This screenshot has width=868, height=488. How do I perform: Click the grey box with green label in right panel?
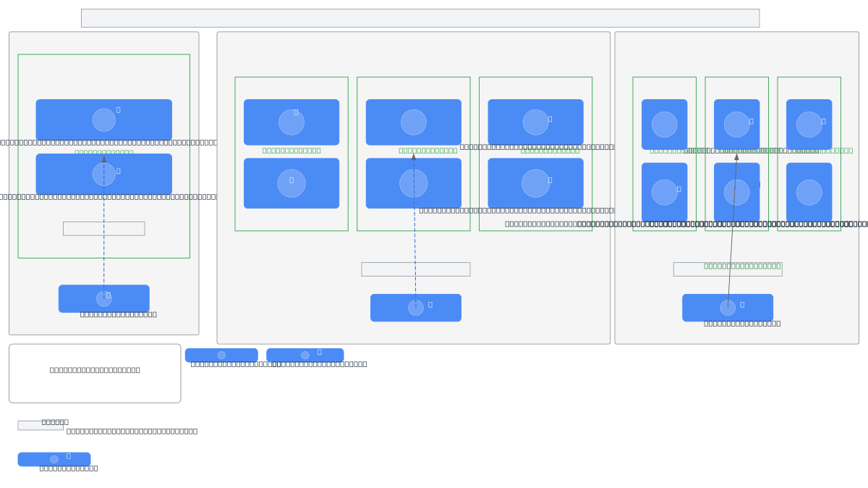[x=728, y=269]
